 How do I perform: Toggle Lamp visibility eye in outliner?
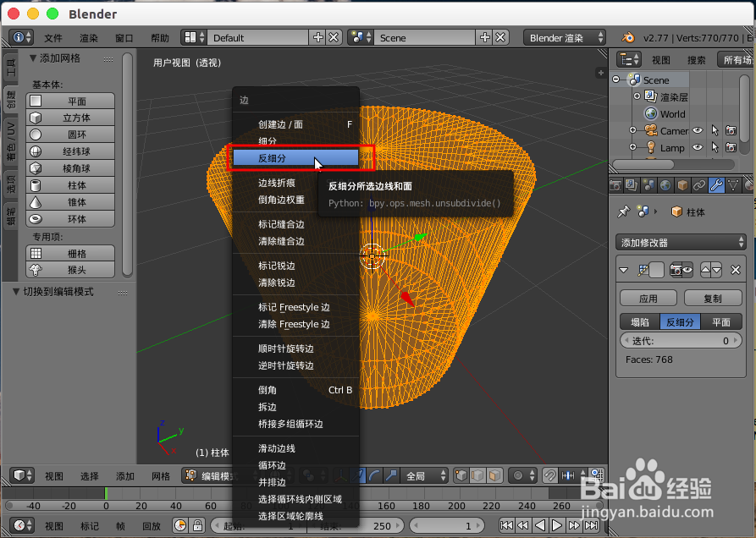click(698, 147)
